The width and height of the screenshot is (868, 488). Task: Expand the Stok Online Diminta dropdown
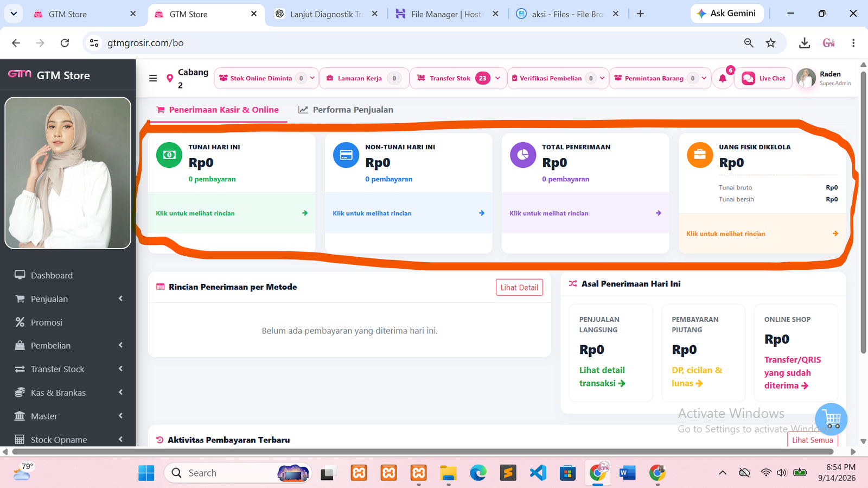tap(312, 78)
